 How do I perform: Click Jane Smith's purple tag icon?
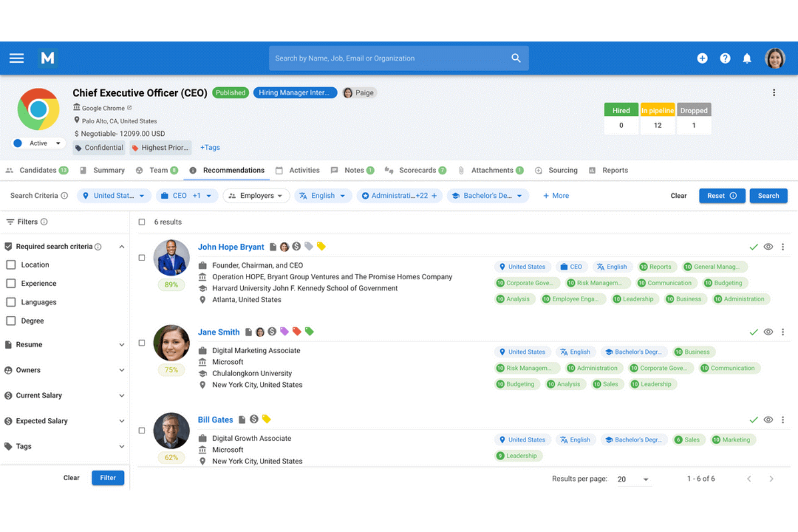click(x=284, y=331)
